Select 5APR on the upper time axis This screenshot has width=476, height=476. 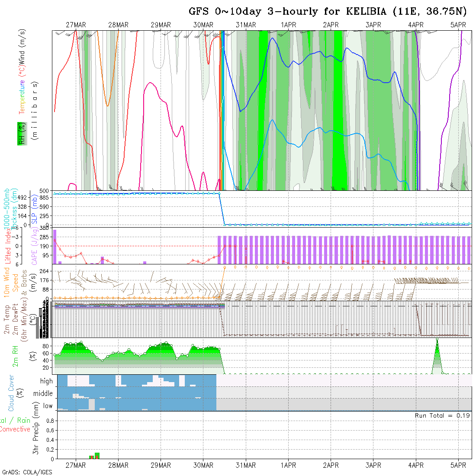click(458, 25)
